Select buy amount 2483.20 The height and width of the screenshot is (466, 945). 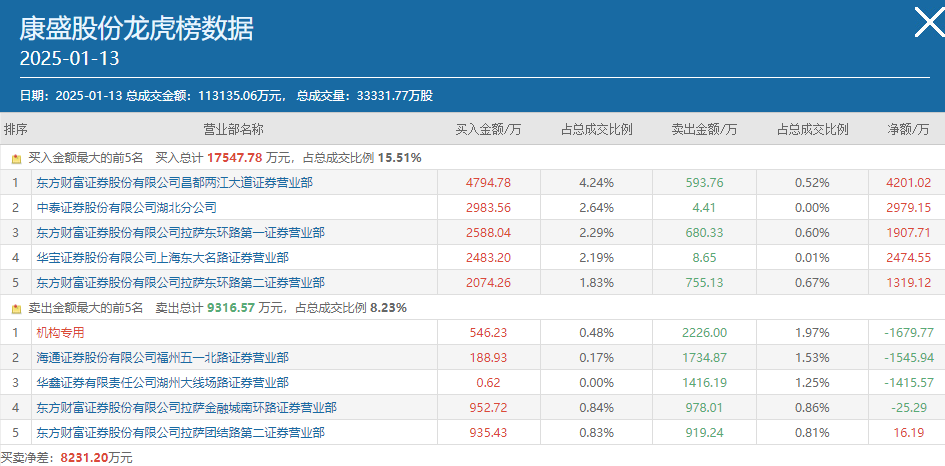(488, 258)
